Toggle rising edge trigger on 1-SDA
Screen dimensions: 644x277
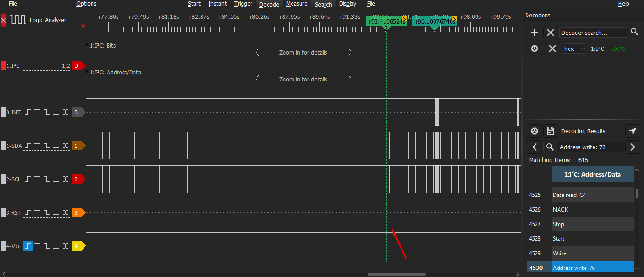28,146
